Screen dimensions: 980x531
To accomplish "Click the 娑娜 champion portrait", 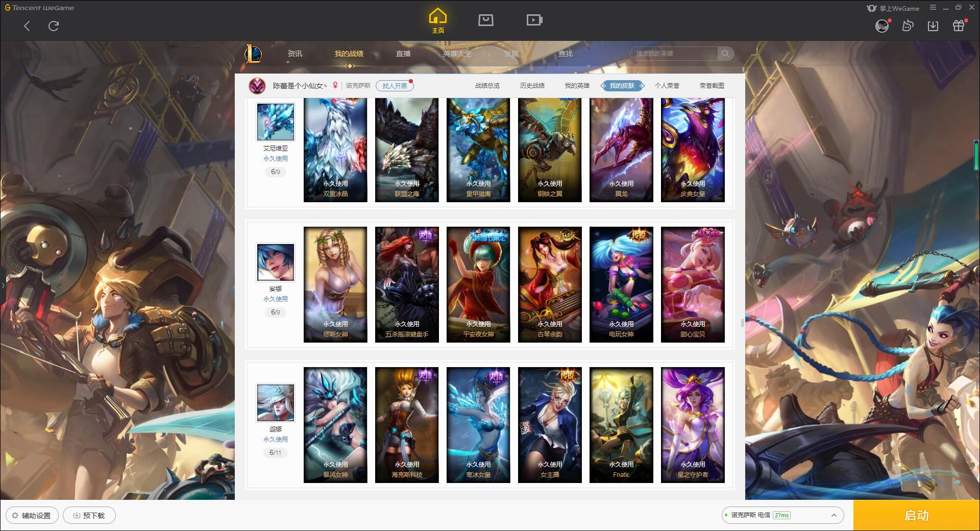I will (276, 262).
